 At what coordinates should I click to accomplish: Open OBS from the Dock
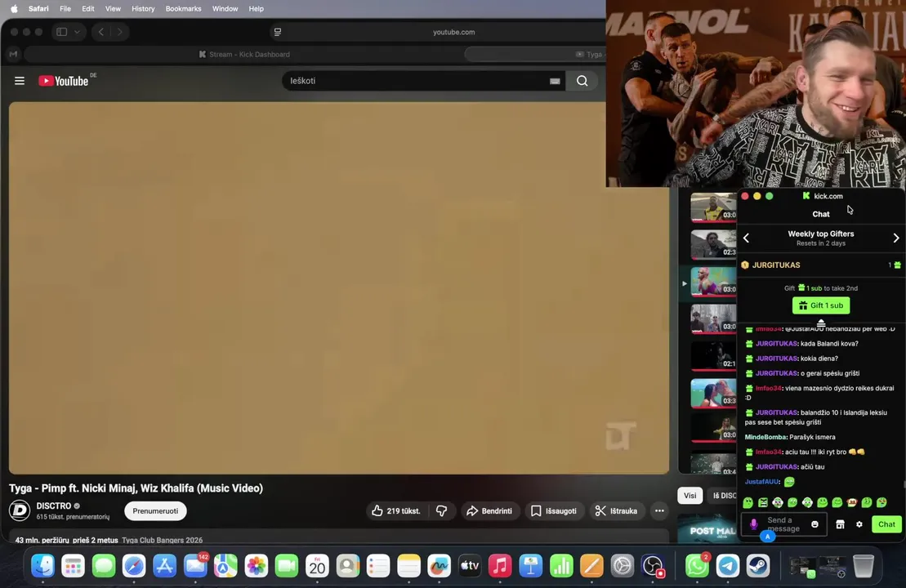(x=653, y=566)
